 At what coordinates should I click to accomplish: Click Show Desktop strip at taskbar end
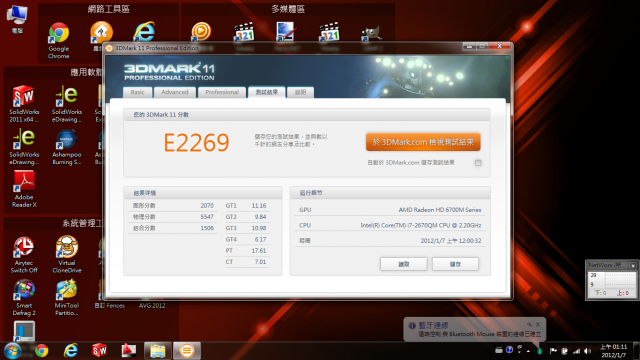click(x=637, y=351)
